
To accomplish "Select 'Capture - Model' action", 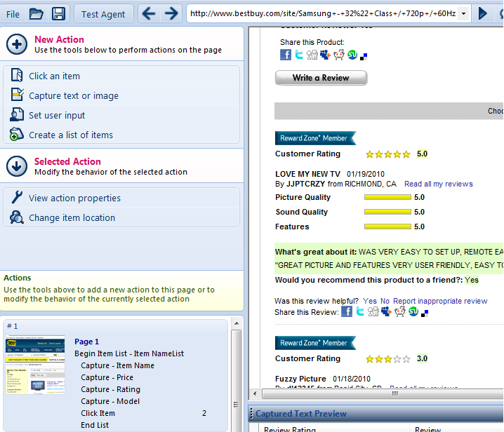I will [x=110, y=401].
